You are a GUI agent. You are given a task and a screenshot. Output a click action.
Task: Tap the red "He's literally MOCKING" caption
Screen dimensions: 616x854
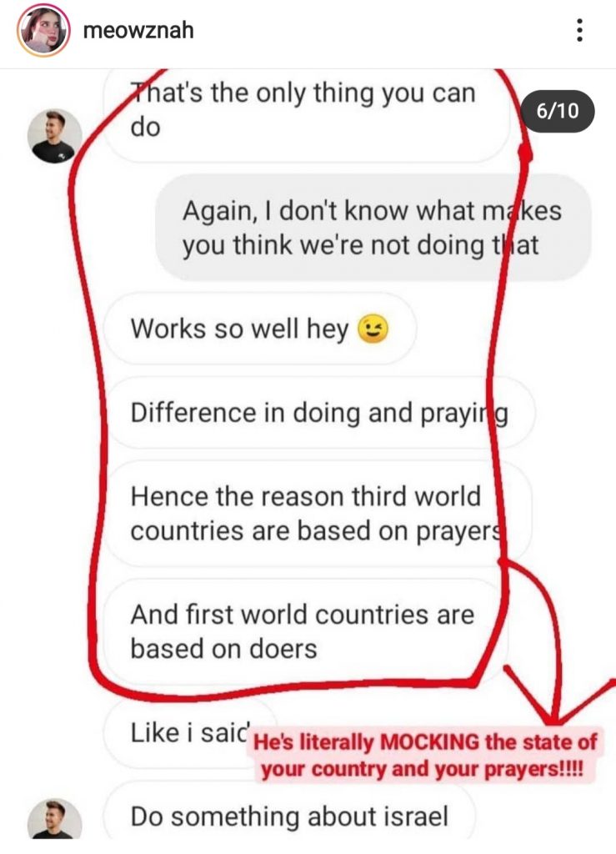tap(425, 756)
